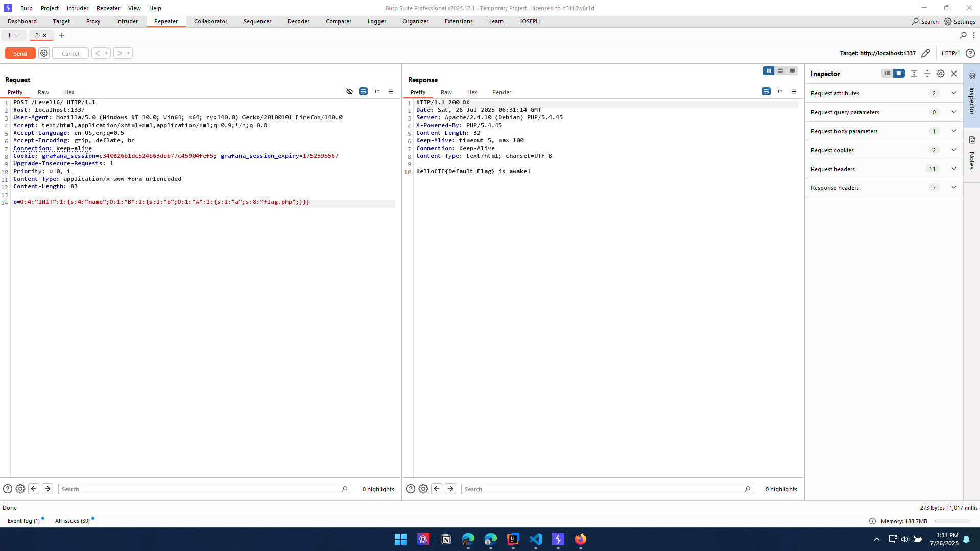
Task: Add a new Repeater tab with plus icon
Action: [62, 35]
